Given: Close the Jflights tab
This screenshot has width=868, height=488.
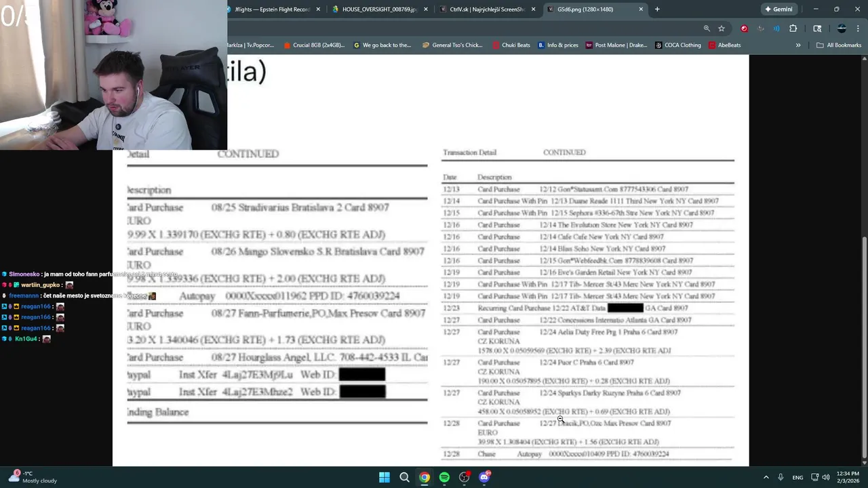Looking at the screenshot, I should point(318,9).
